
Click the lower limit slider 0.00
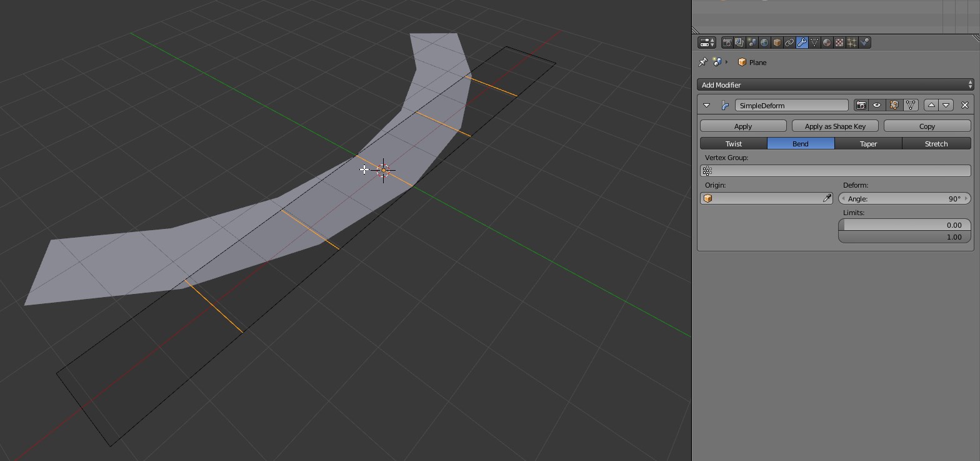click(904, 225)
